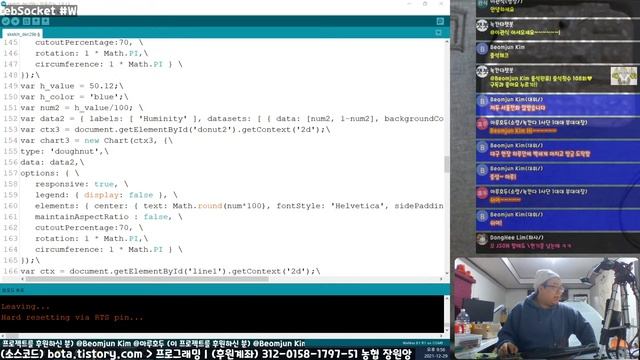Image resolution: width=640 pixels, height=360 pixels.
Task: Click code line 149 "var h_value = 50.12"
Action: coord(72,86)
